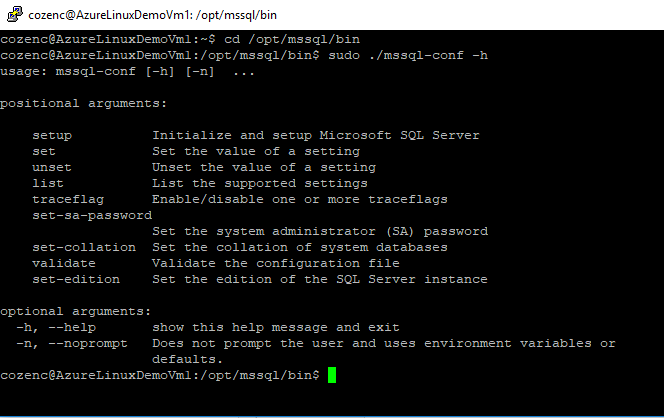Click the window title cozenc@AzureLinuxDemoVm1
Viewport: 664px width, 418px height.
(x=152, y=15)
